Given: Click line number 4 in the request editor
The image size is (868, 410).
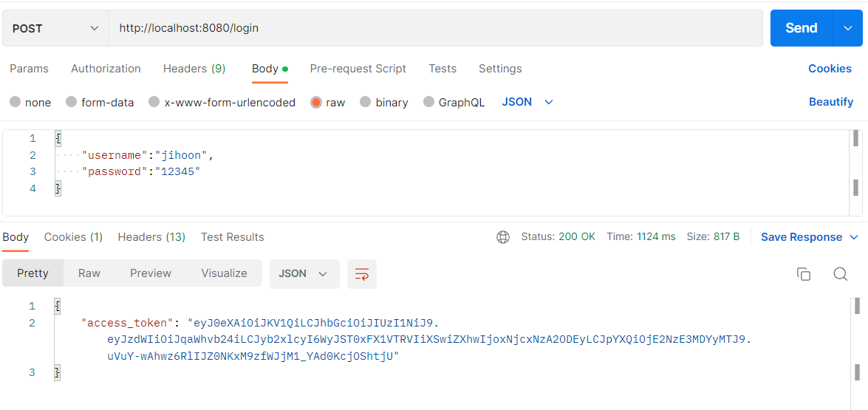Looking at the screenshot, I should pos(33,188).
